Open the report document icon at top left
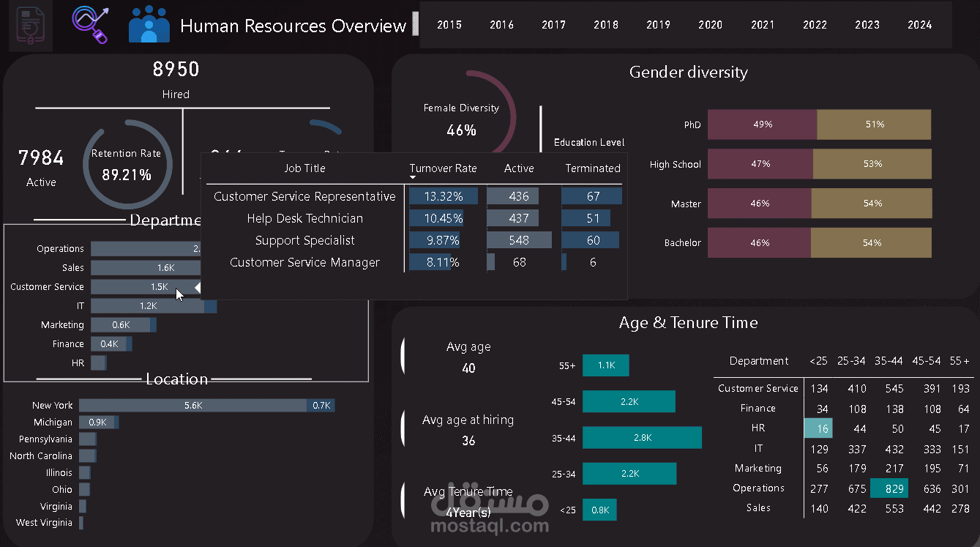 29,25
